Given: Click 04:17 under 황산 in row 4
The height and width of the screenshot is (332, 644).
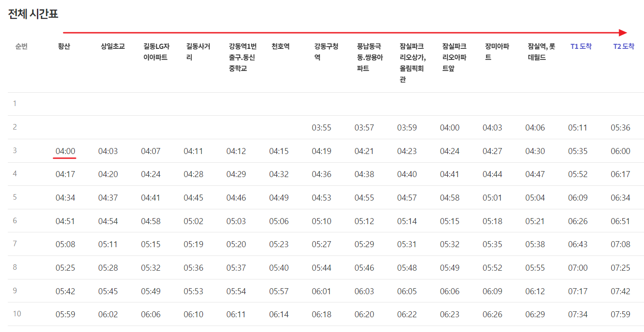Looking at the screenshot, I should [65, 174].
